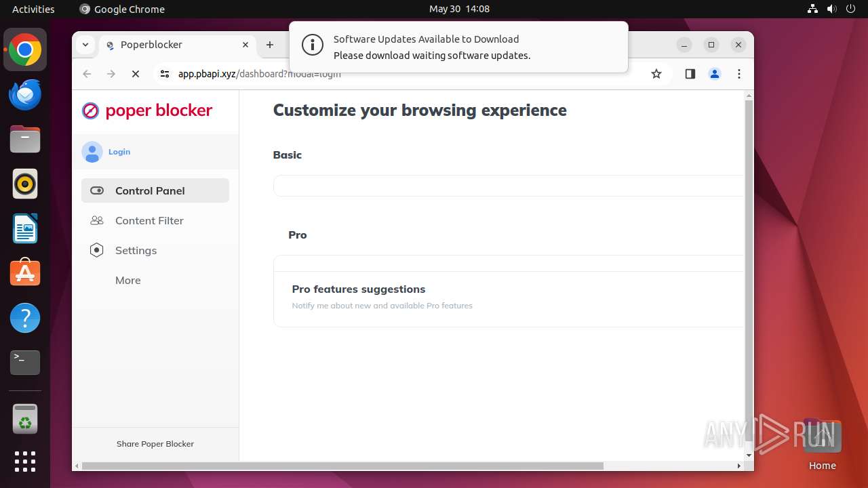Open Login link in sidebar
Screen dimensions: 868x488
click(x=119, y=152)
